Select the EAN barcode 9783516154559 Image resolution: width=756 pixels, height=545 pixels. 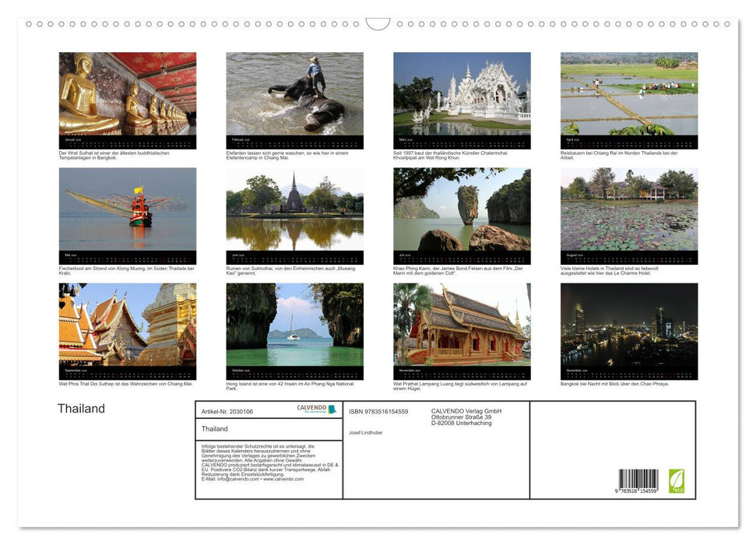638,477
